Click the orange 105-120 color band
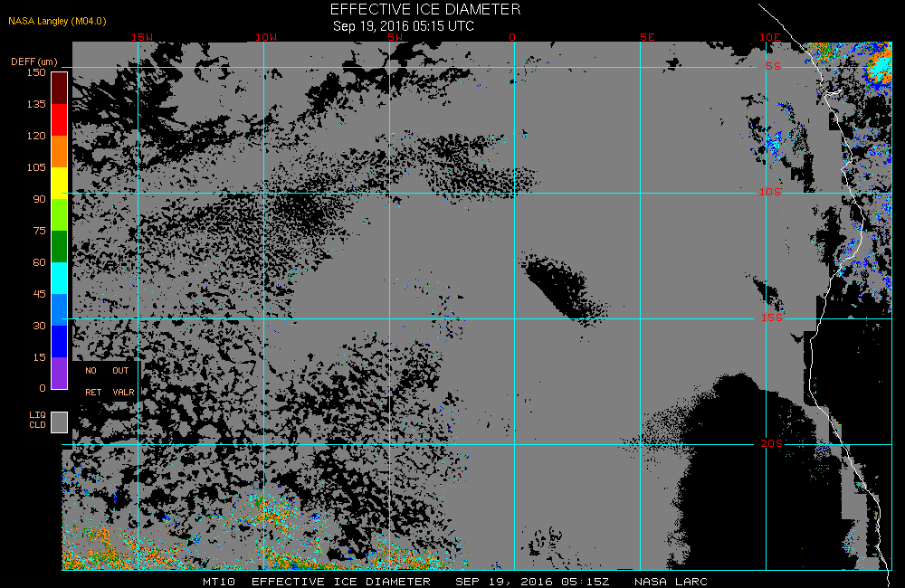The width and height of the screenshot is (905, 588). click(x=60, y=151)
